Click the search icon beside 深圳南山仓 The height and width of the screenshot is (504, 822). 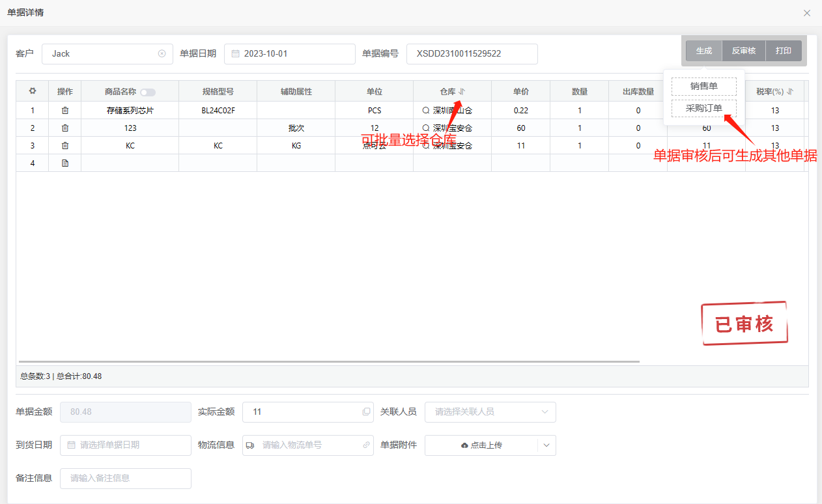(x=426, y=111)
